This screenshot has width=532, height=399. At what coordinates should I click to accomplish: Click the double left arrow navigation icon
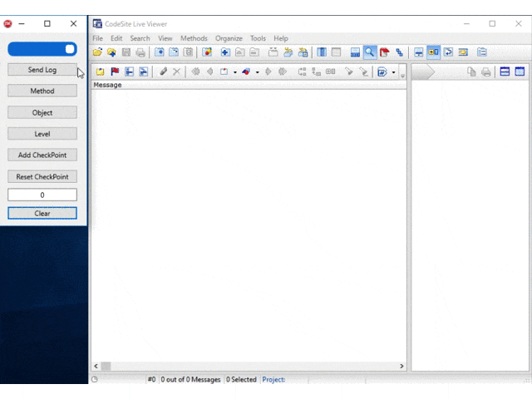(x=195, y=71)
